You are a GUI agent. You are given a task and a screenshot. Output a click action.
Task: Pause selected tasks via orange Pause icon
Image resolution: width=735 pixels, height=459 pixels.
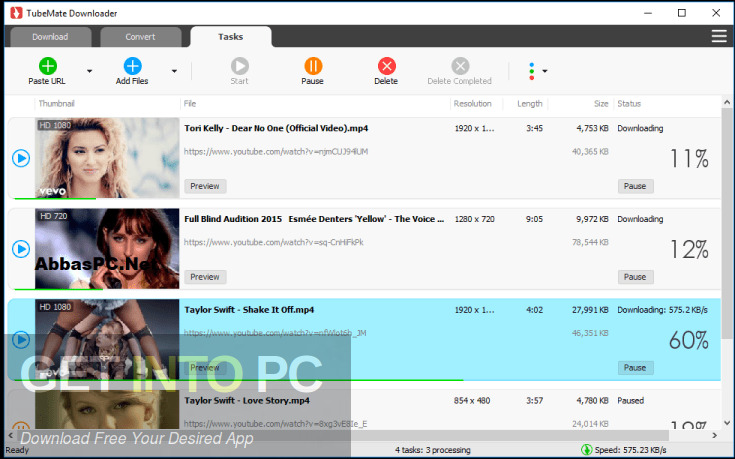[313, 66]
